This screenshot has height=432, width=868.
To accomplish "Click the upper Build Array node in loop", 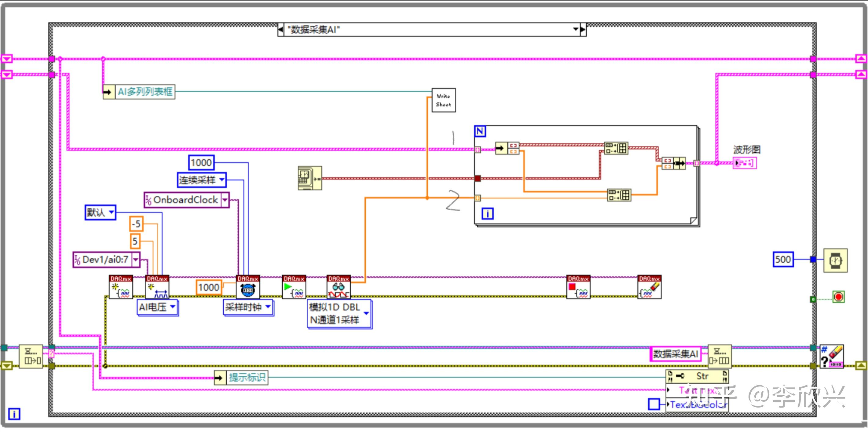I will click(616, 148).
